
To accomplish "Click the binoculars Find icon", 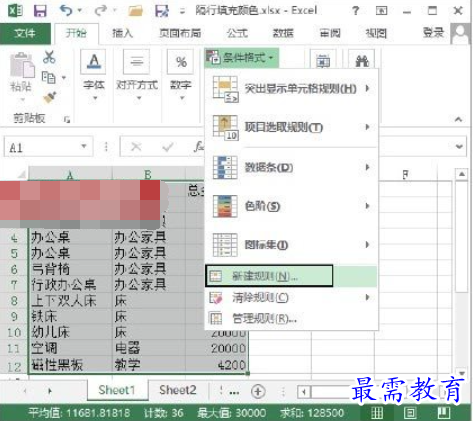I will tap(362, 61).
